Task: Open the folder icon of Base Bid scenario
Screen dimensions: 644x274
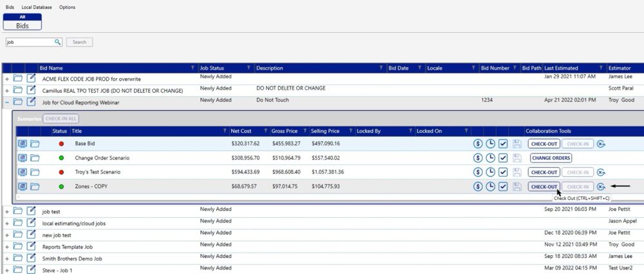Action: 35,143
